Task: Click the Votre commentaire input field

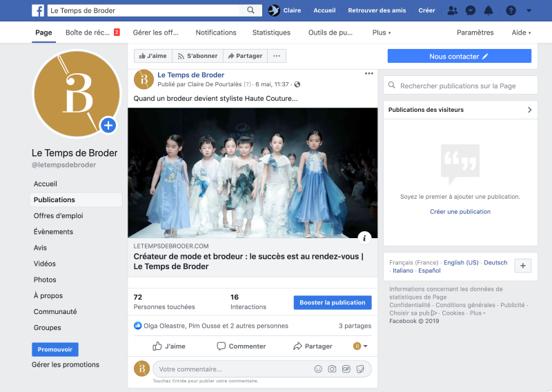Action: tap(262, 369)
